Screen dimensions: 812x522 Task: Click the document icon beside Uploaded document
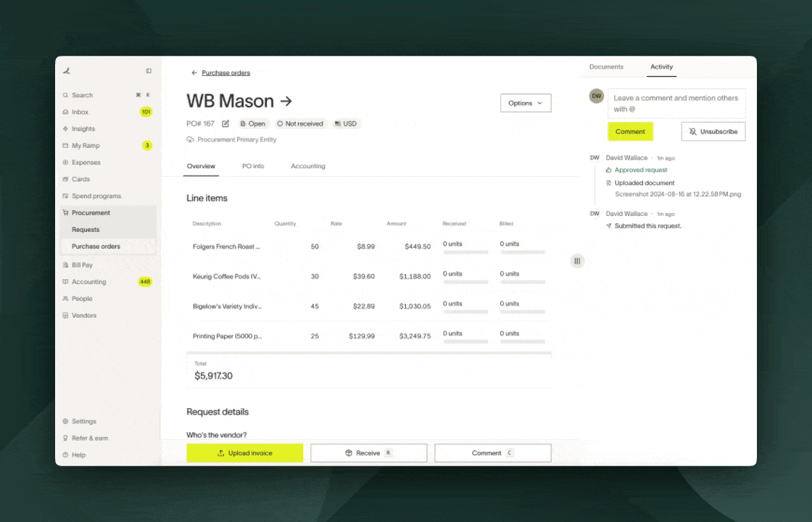608,183
